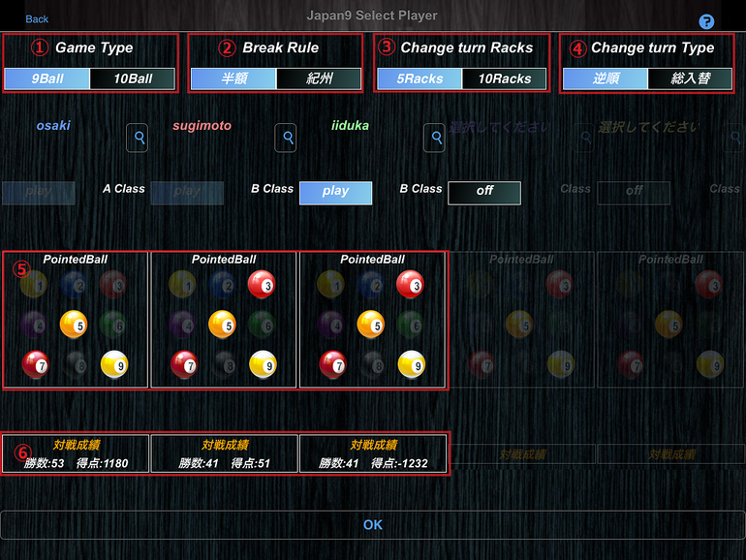Open sugimoto's 対戦成績 with 得点:51
The height and width of the screenshot is (560, 746).
225,453
